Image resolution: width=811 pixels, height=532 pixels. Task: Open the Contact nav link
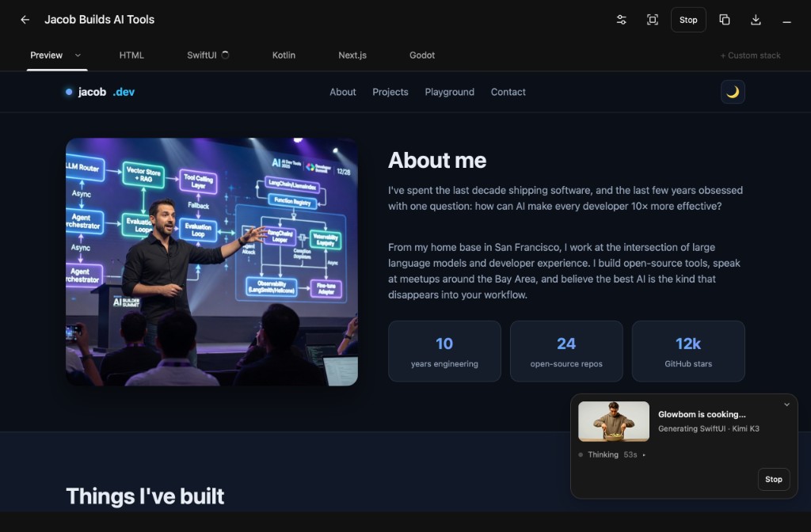508,92
